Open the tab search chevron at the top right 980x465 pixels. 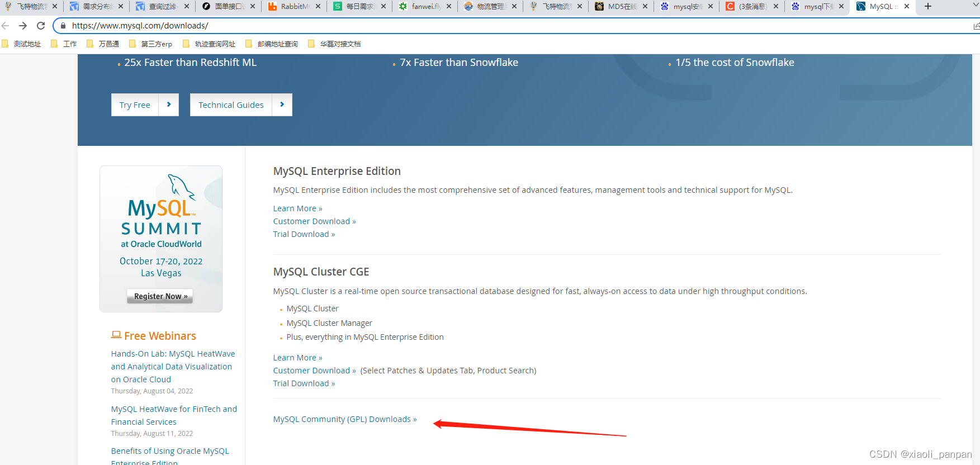pos(976,6)
